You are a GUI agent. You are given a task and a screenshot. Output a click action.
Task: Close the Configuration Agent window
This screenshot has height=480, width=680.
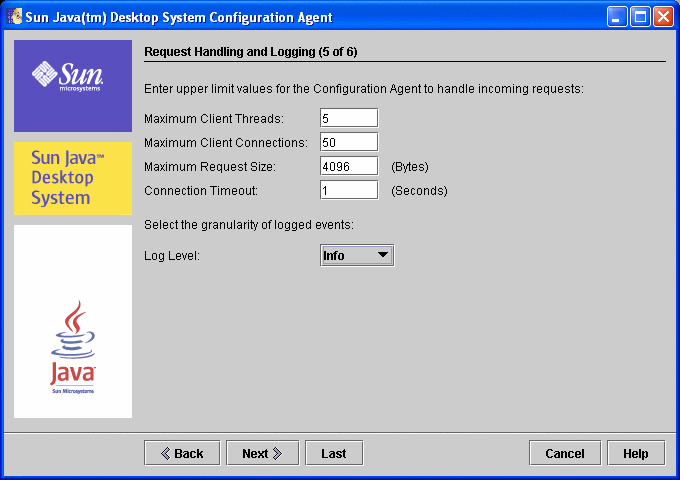click(x=663, y=17)
